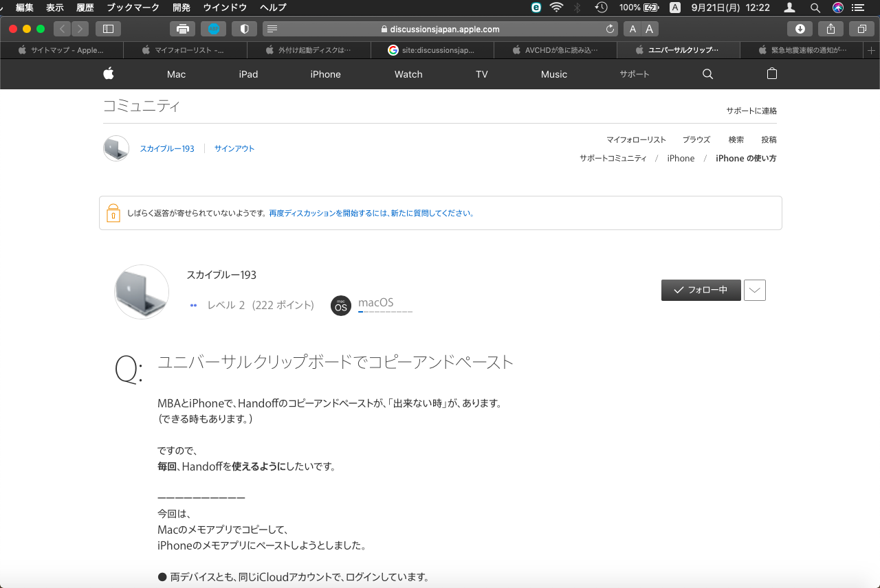This screenshot has width=880, height=588.
Task: Open Mac in Apple navigation
Action: (x=176, y=74)
